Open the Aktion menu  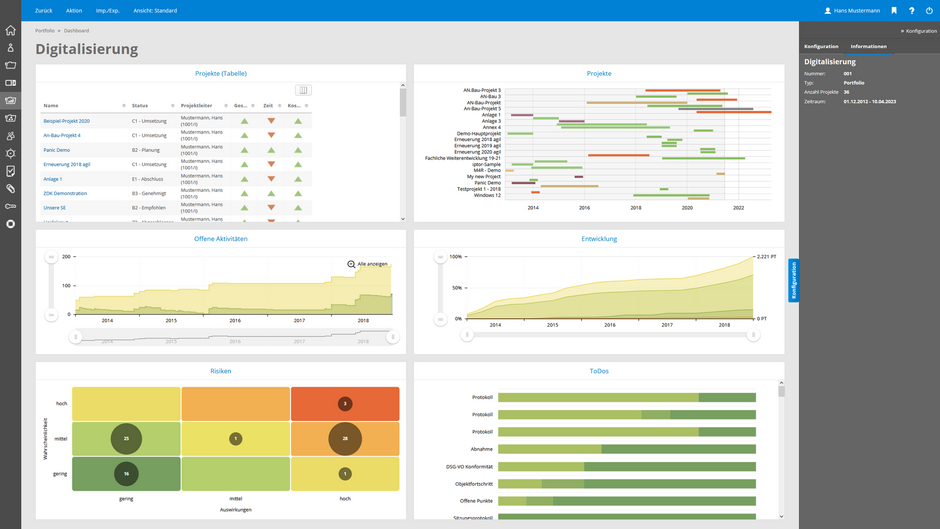coord(74,10)
